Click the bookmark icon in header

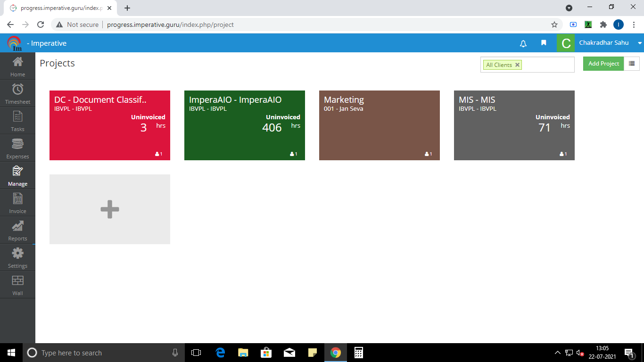click(x=544, y=43)
